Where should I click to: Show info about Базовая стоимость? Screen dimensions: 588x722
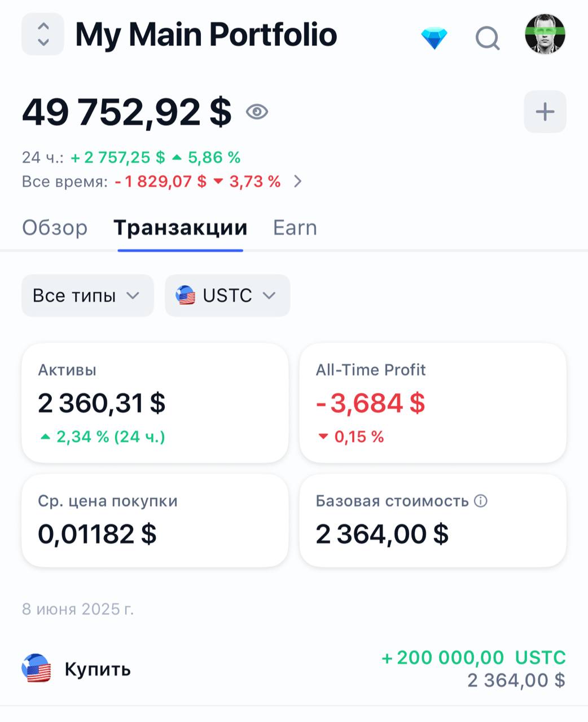(481, 501)
